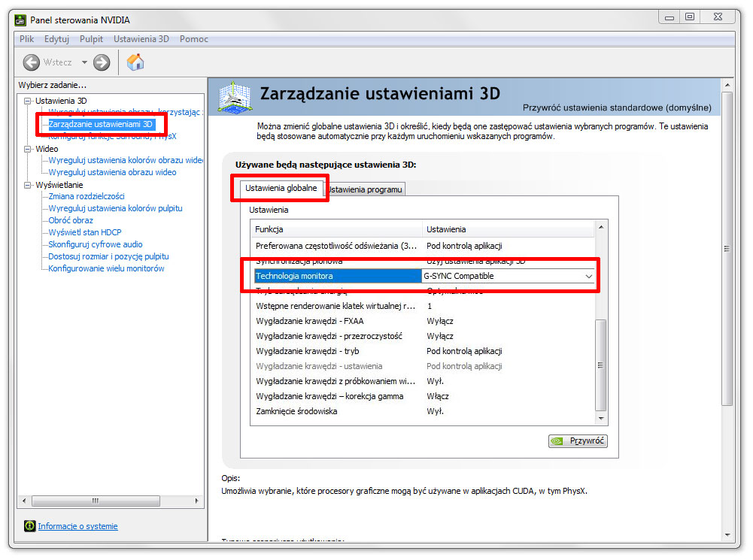Open Zmiana rozdzielczości
Image resolution: width=753 pixels, height=560 pixels.
coord(87,196)
